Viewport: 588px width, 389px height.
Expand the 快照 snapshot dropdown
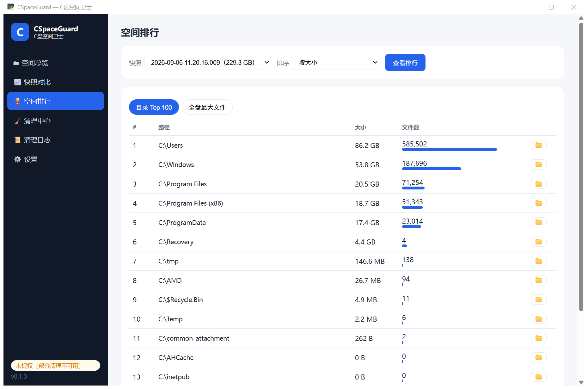pos(207,63)
